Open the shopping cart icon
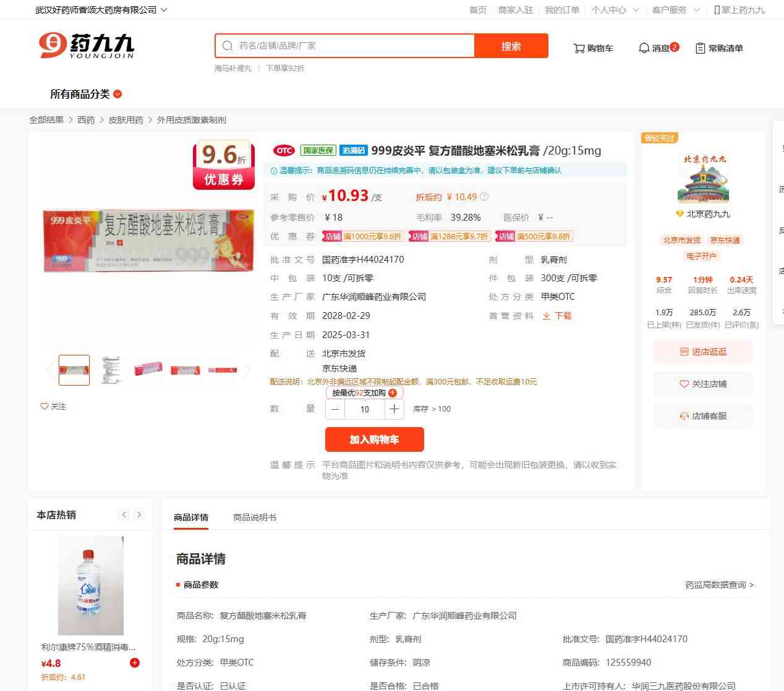Screen dimensions: 784x691 [579, 48]
